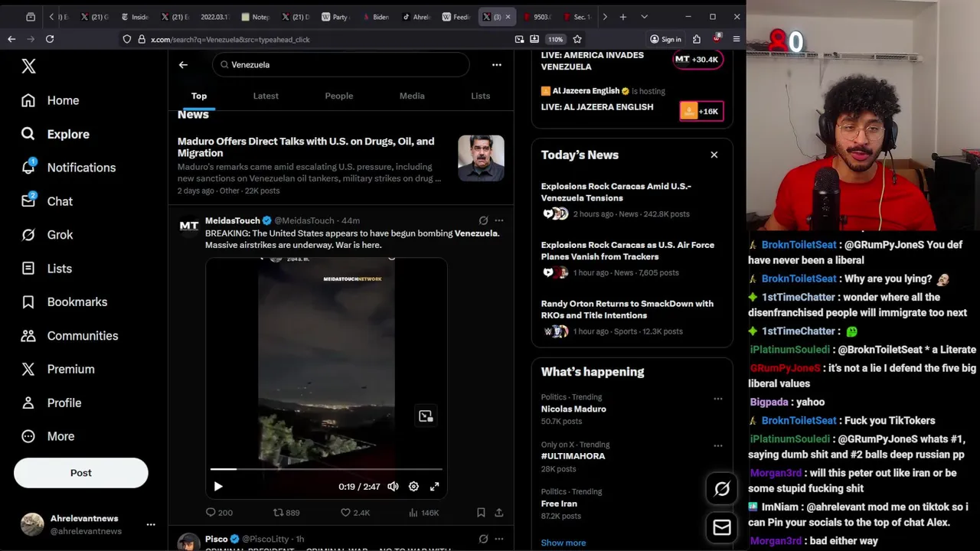Focus the Venezuela search field
This screenshot has height=551, width=980.
pyautogui.click(x=341, y=65)
